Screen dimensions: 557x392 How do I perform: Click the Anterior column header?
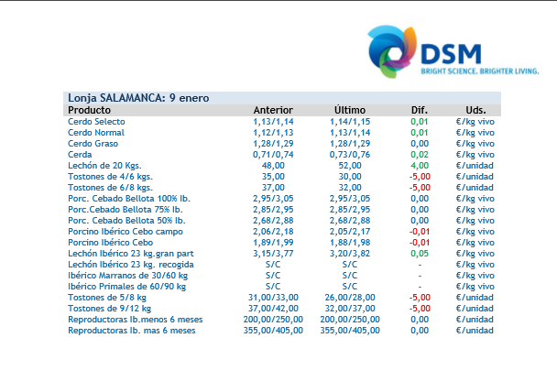click(273, 110)
